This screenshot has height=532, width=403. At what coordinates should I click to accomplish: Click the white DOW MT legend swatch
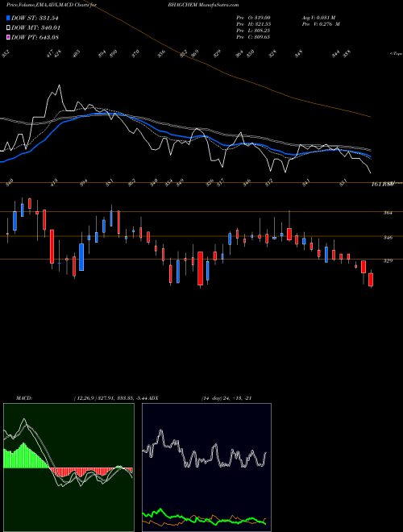8,27
